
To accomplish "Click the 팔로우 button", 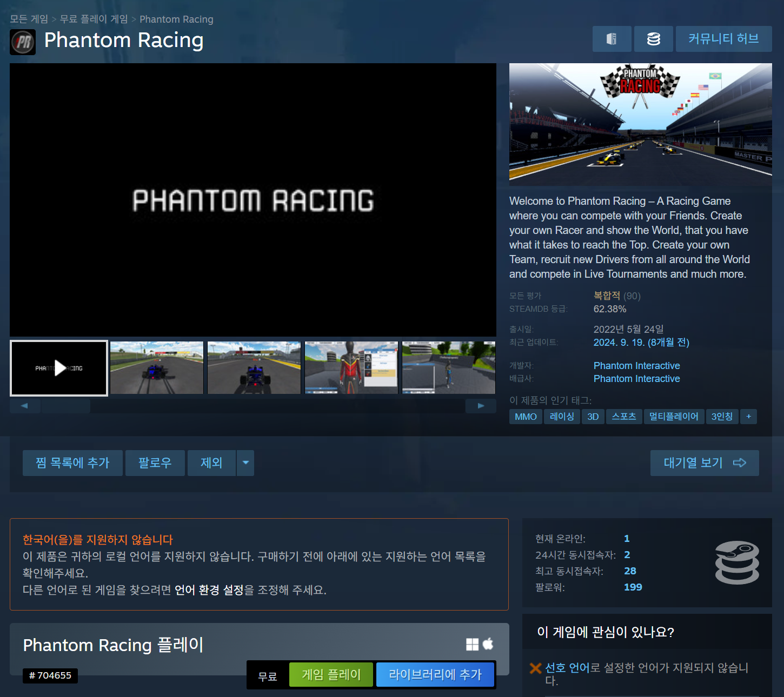I will pyautogui.click(x=155, y=463).
